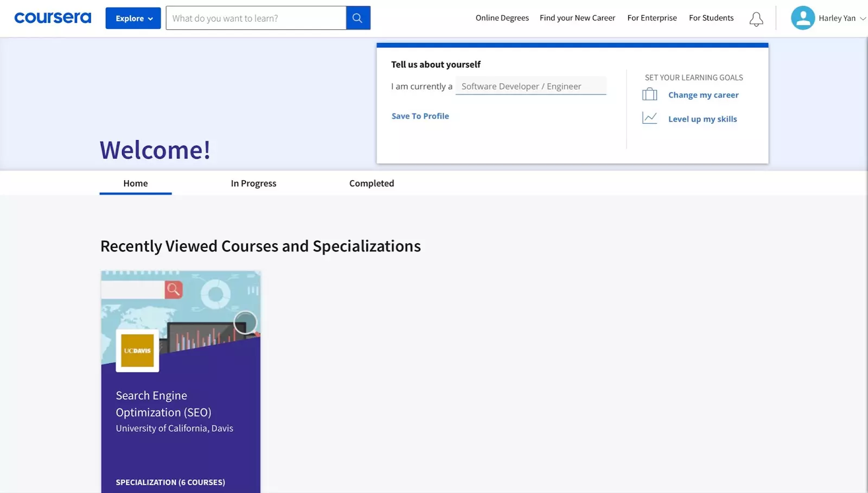Click the Harley Yan profile avatar
The width and height of the screenshot is (868, 493).
click(x=803, y=18)
